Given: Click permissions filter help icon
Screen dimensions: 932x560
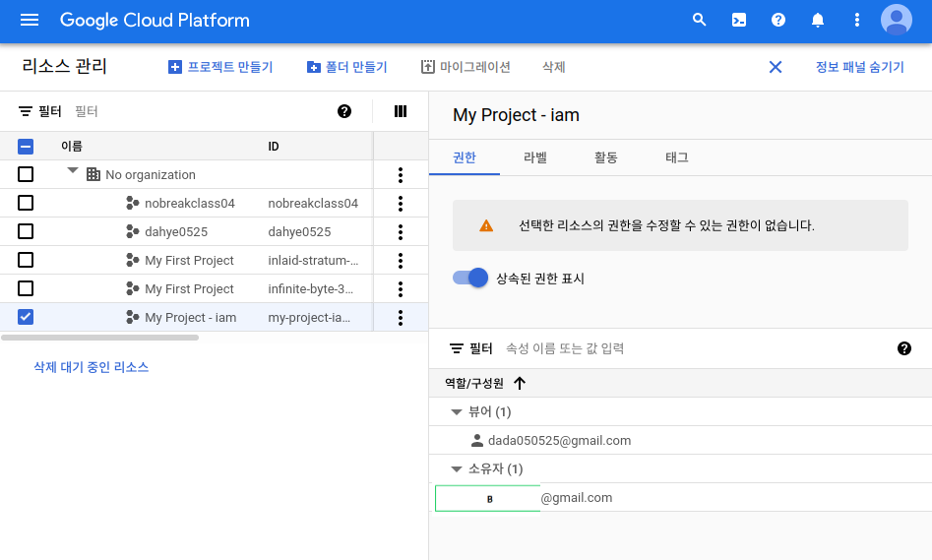Looking at the screenshot, I should (x=904, y=348).
